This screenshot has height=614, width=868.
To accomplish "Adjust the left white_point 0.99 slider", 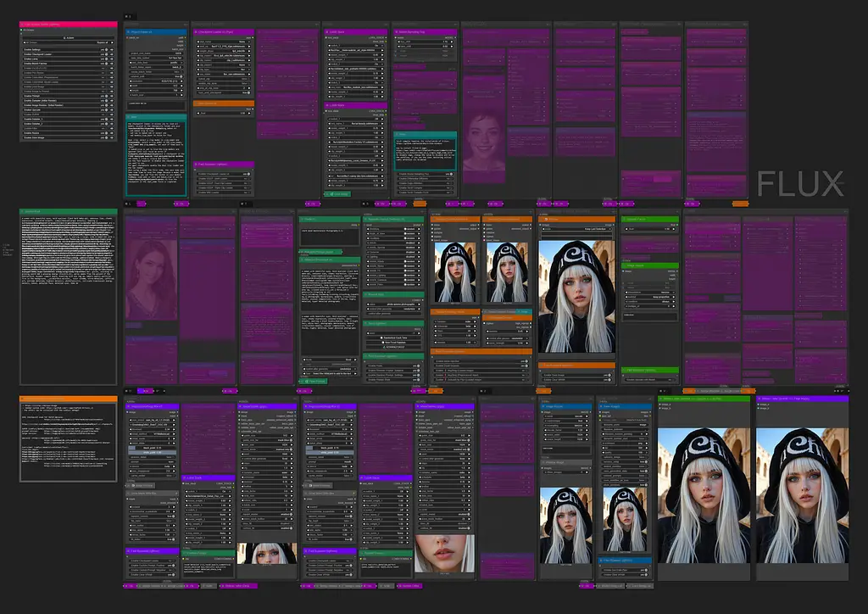I will pos(153,452).
